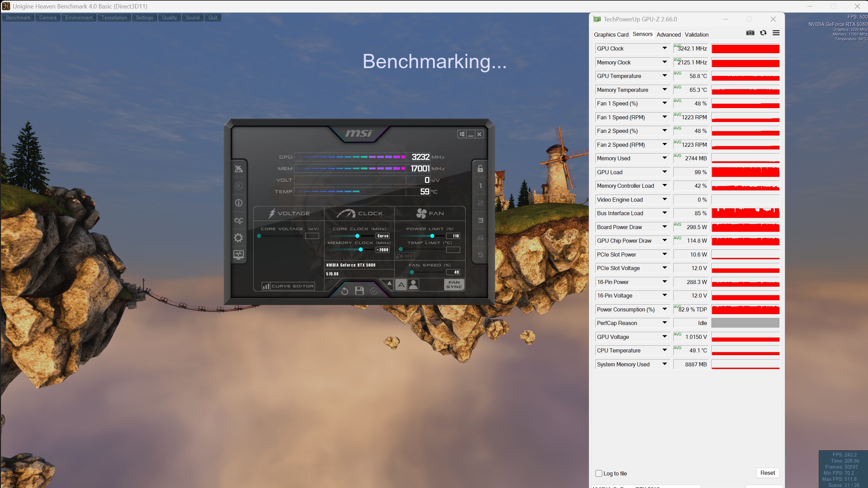Switch to the Advanced tab
This screenshot has width=868, height=488.
click(669, 35)
